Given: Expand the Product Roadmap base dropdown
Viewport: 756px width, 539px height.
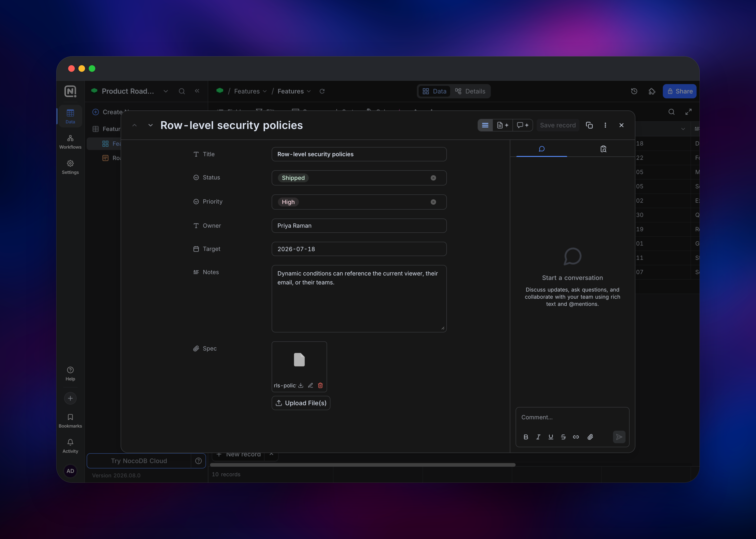Looking at the screenshot, I should pos(166,91).
